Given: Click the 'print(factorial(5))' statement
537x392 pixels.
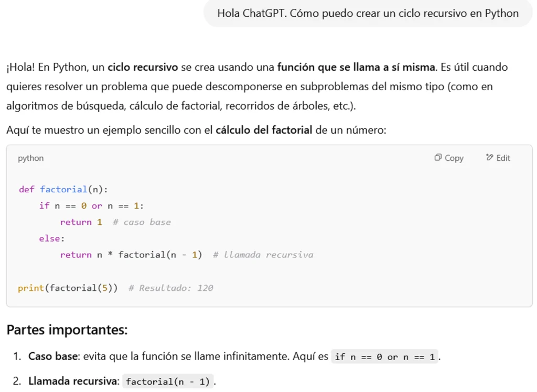Looking at the screenshot, I should [x=68, y=288].
